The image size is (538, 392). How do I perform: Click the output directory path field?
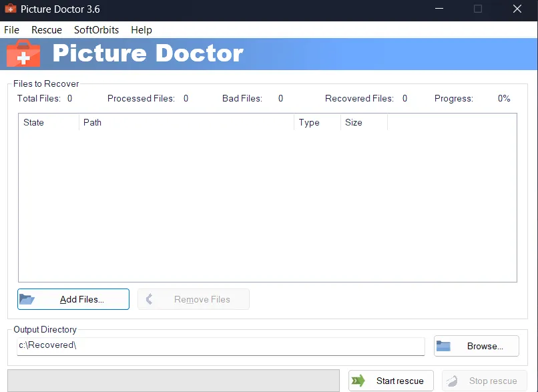(x=220, y=346)
